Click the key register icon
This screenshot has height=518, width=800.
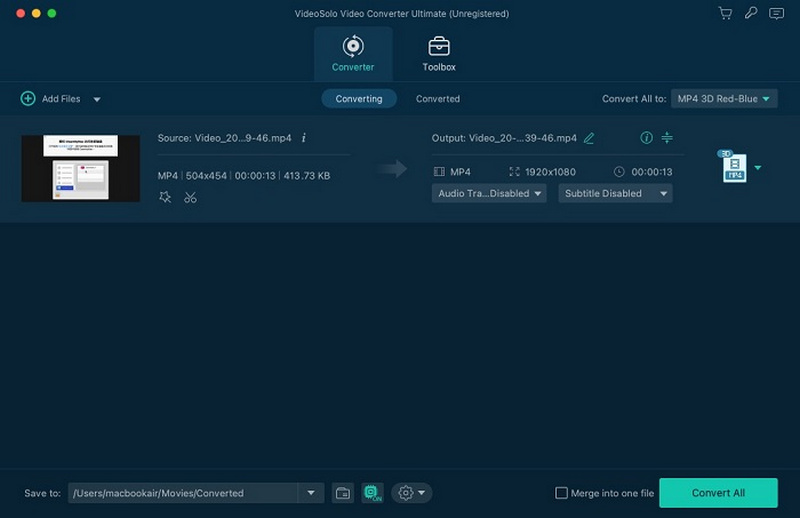(751, 13)
